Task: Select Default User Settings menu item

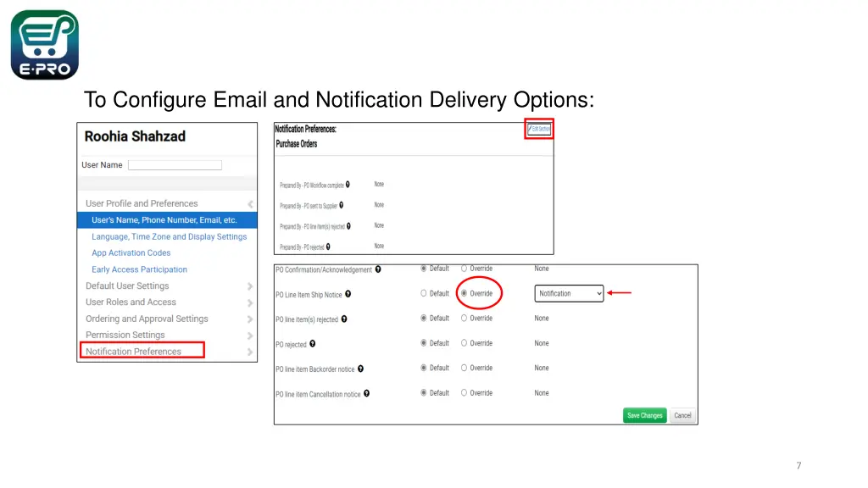Action: [x=127, y=286]
